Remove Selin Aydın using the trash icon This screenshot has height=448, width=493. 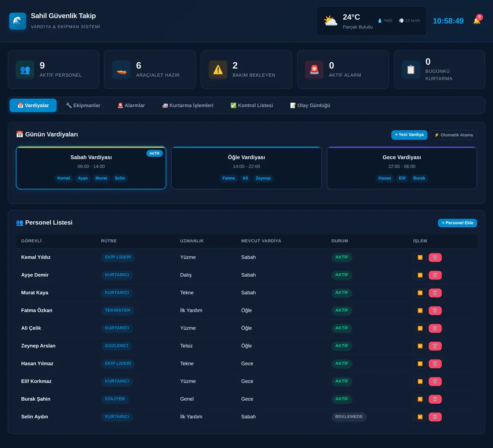point(435,417)
